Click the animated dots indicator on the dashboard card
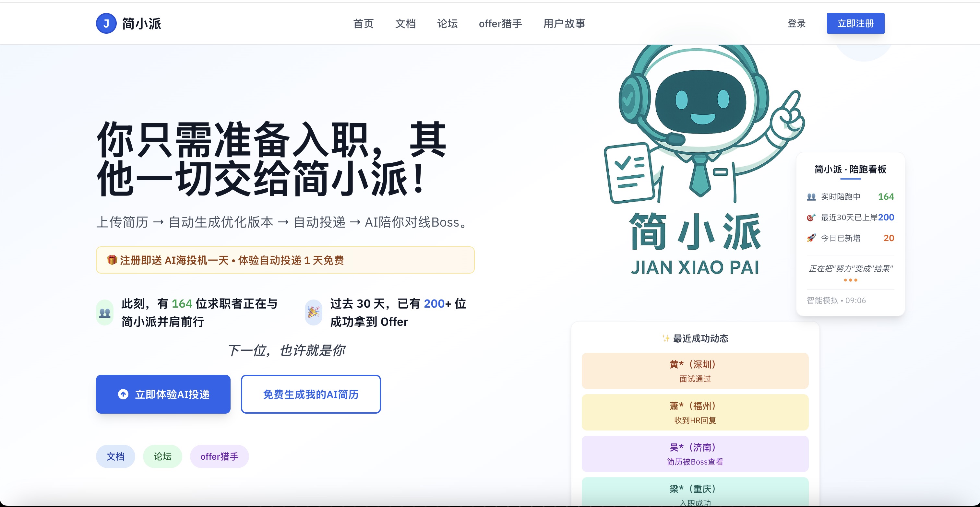Image resolution: width=980 pixels, height=507 pixels. coord(851,280)
